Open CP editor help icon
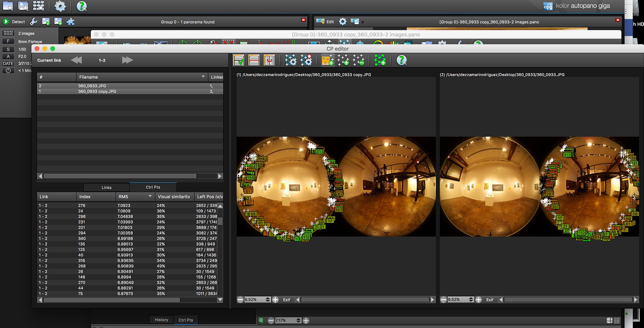This screenshot has width=644, height=328. (402, 60)
